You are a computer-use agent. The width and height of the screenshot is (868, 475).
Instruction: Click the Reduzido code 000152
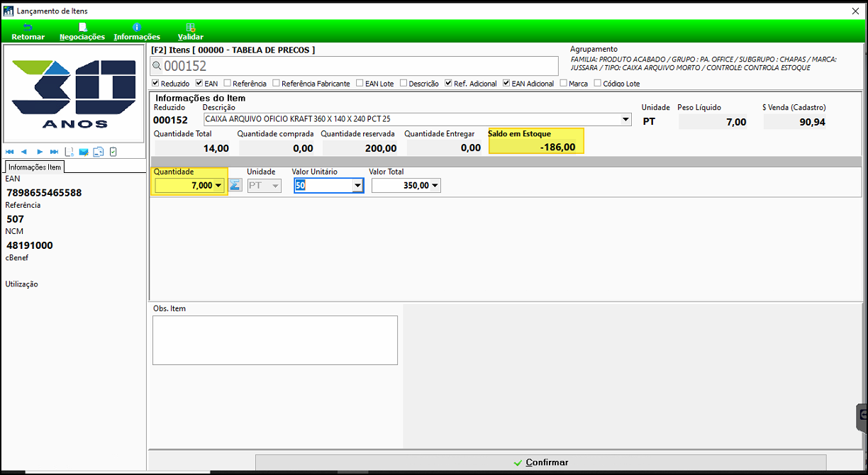coord(170,121)
